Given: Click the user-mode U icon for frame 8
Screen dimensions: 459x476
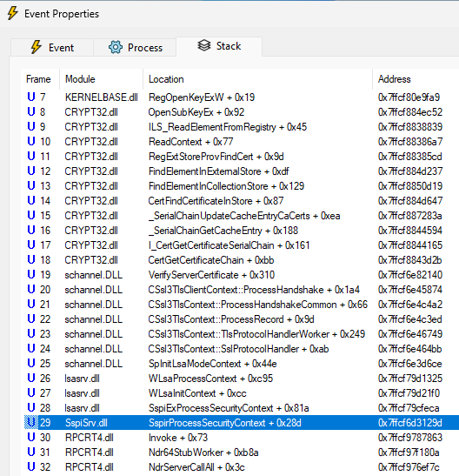Looking at the screenshot, I should coord(31,112).
